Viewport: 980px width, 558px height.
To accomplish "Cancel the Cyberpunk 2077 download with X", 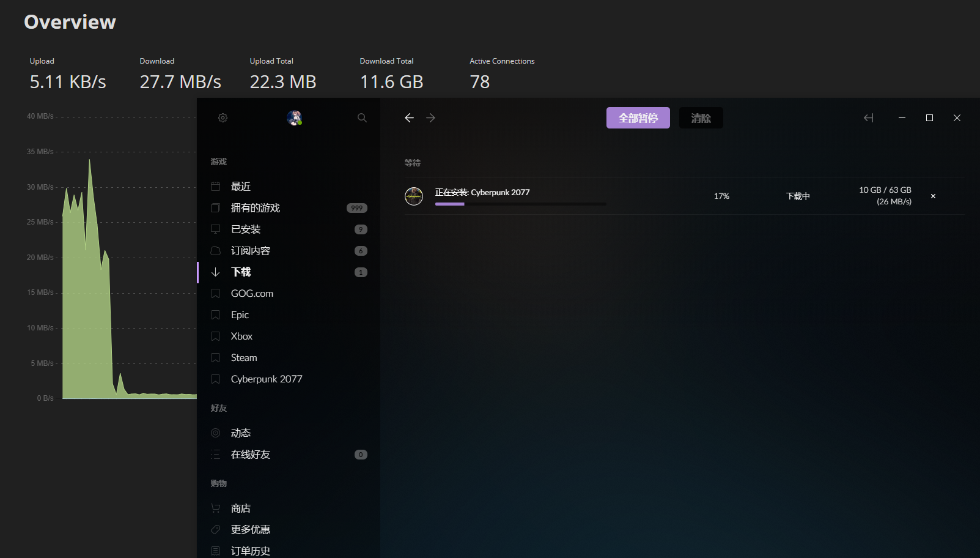I will [933, 196].
